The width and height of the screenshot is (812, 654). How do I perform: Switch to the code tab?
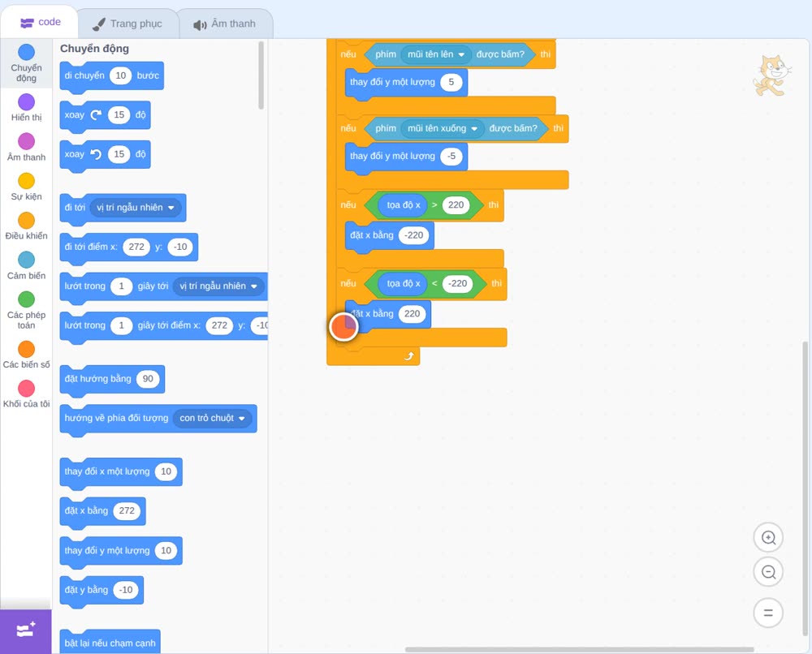pos(40,22)
